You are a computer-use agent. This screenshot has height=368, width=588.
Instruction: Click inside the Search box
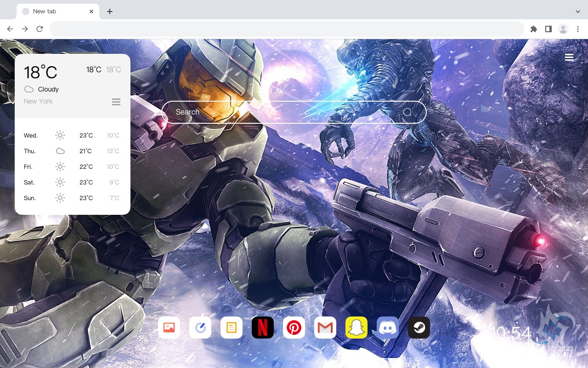(x=294, y=112)
